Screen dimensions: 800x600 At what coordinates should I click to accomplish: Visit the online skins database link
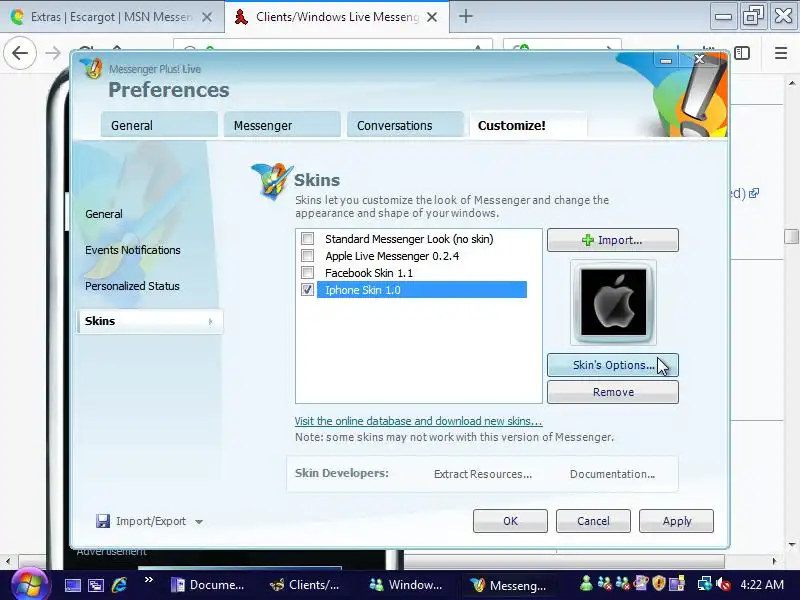(418, 421)
